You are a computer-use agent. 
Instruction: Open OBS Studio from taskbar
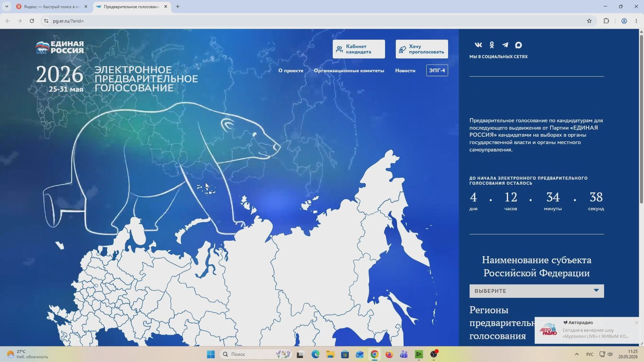(x=434, y=354)
